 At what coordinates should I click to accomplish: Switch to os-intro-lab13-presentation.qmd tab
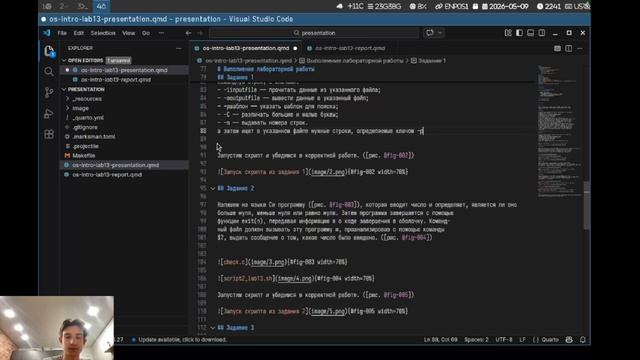coord(246,48)
